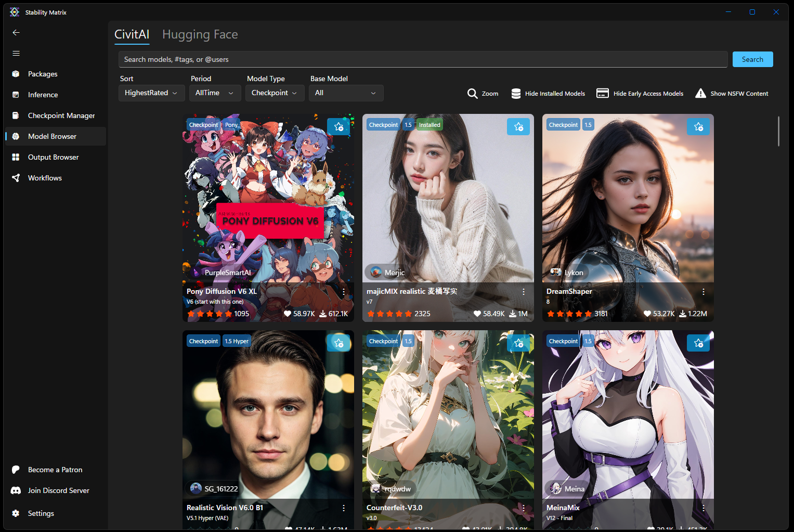The height and width of the screenshot is (532, 794).
Task: Open the Packages page
Action: click(55, 74)
